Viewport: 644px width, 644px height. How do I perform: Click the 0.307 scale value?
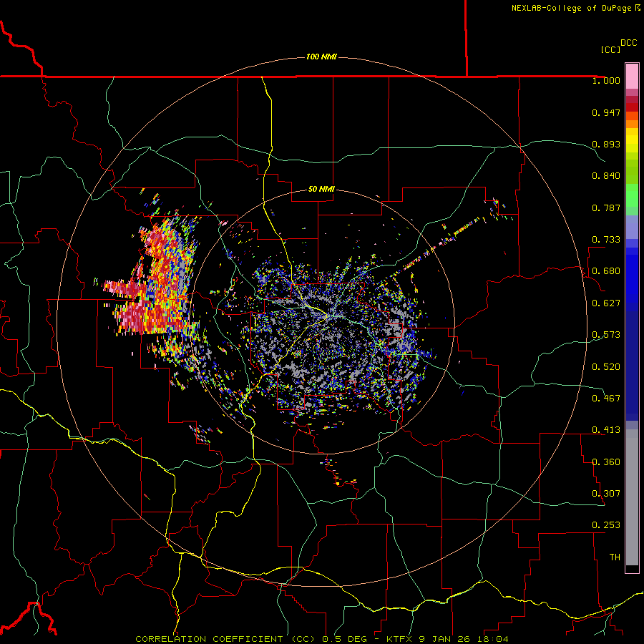[x=606, y=494]
